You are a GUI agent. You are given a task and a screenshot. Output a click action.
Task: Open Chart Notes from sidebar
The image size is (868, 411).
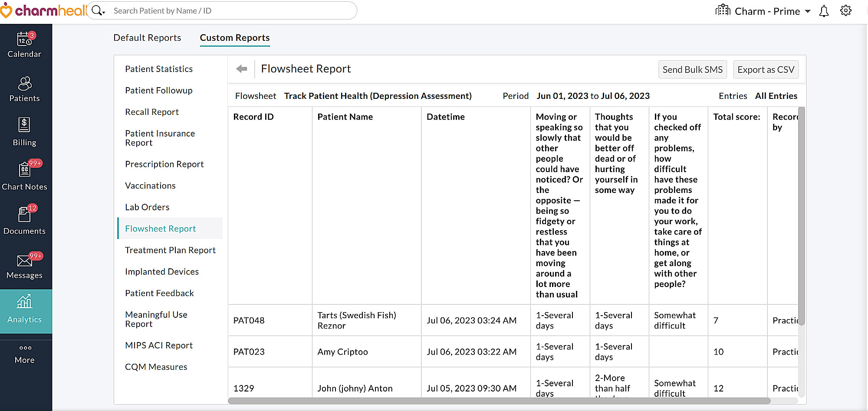tap(25, 176)
